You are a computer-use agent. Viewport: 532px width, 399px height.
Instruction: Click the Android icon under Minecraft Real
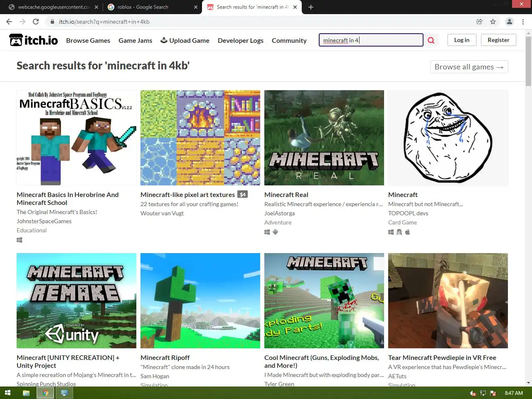[275, 232]
